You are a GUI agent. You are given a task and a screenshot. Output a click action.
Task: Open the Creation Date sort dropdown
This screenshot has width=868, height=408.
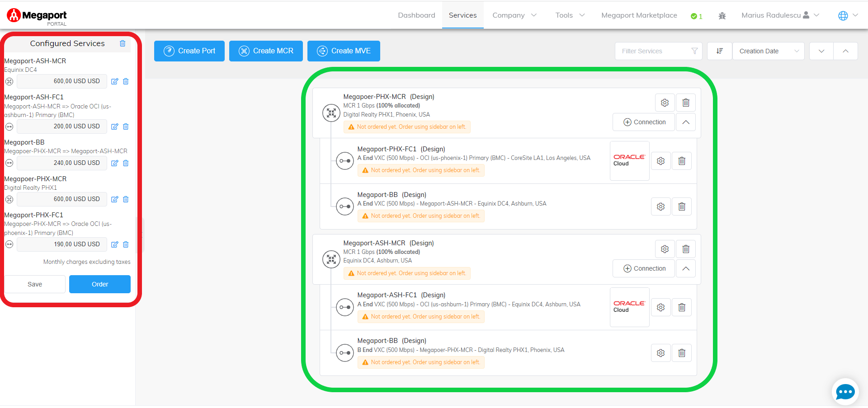pyautogui.click(x=768, y=51)
